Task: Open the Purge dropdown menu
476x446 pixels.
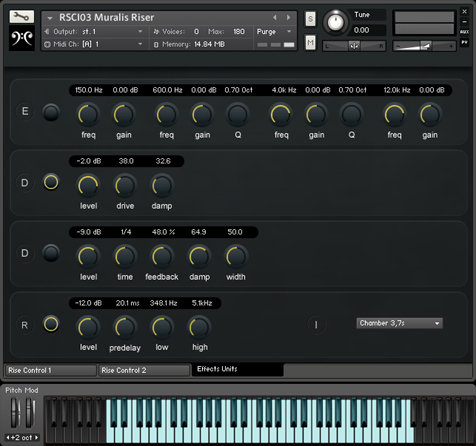Action: pos(274,32)
